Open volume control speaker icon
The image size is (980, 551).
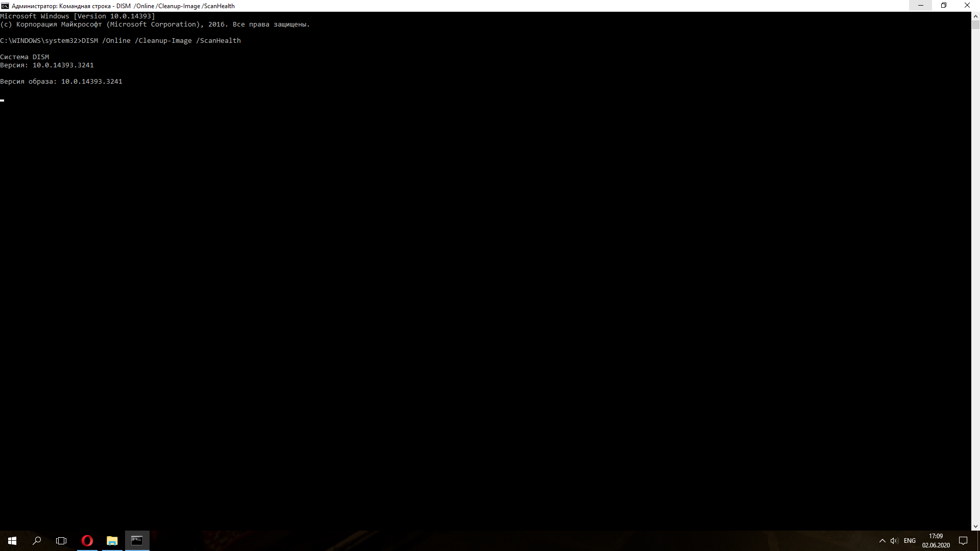[894, 541]
